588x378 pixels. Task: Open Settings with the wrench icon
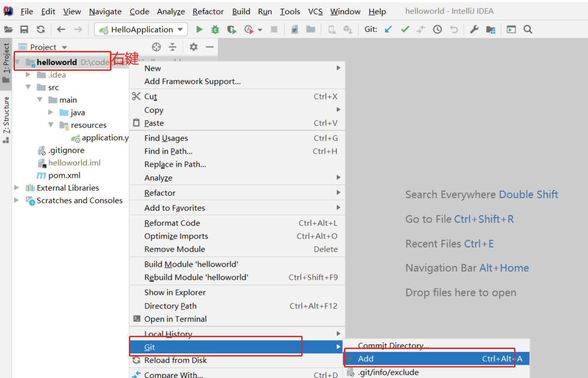[x=474, y=29]
